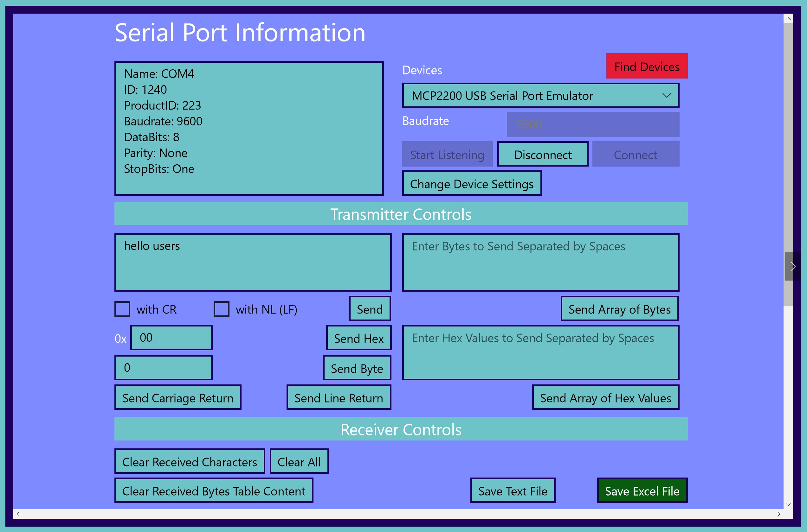Click horizontal scrollbar left arrow
This screenshot has width=807, height=532.
18,514
